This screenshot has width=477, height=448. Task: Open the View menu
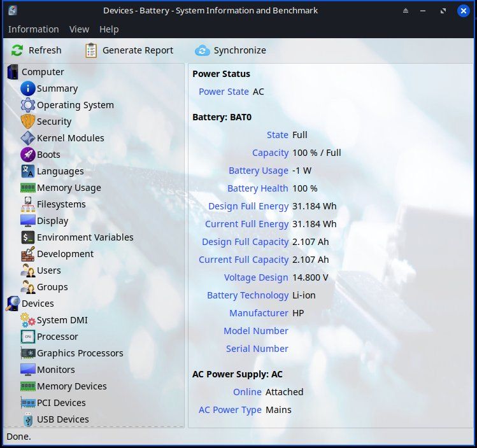click(x=79, y=29)
